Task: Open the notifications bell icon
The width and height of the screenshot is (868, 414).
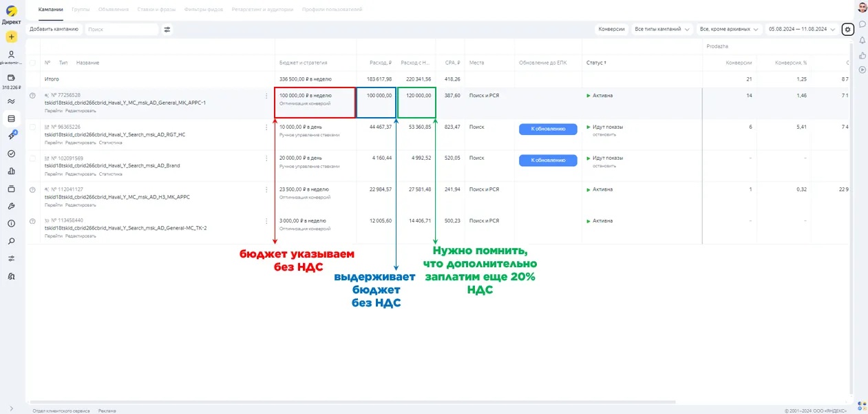Action: point(862,39)
